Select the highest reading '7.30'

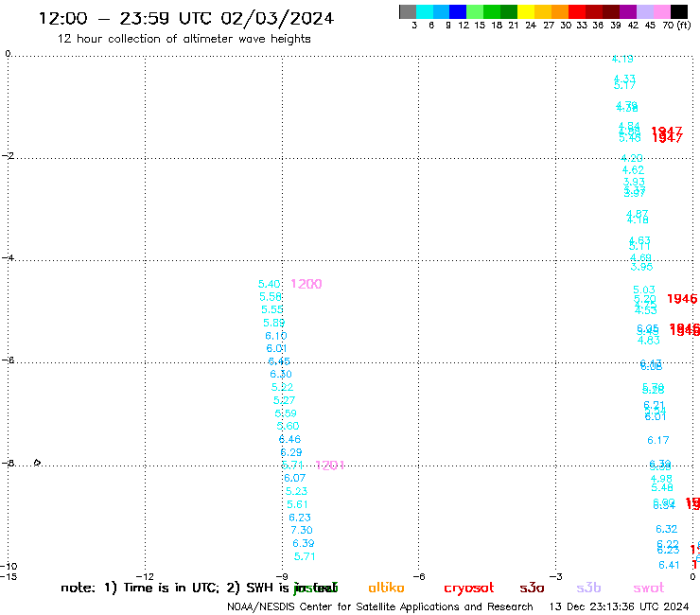302,530
